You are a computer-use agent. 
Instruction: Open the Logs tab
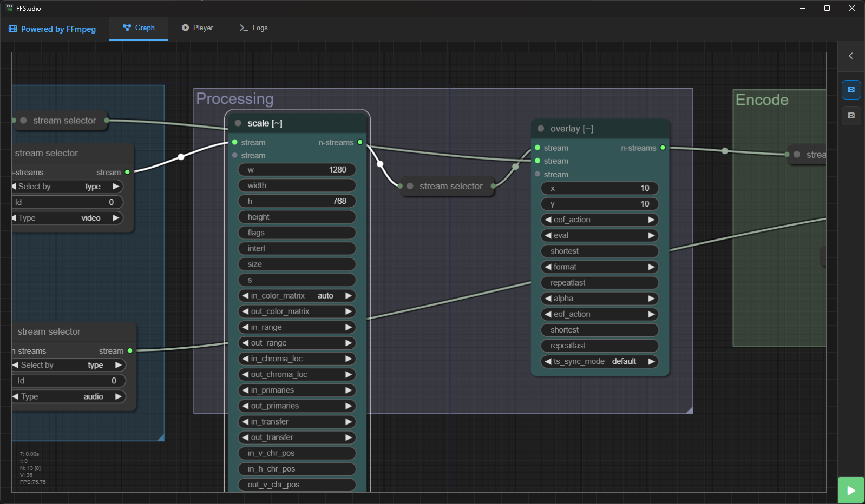[x=254, y=28]
